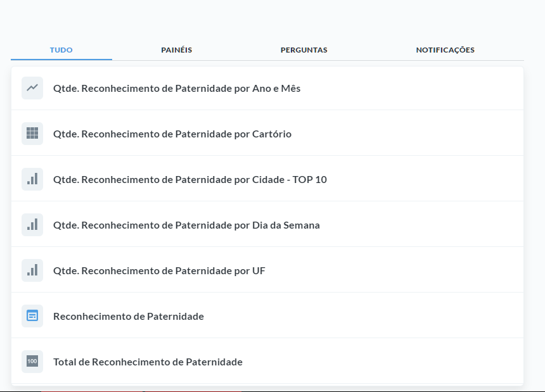Open the Reconhecimento de Paternidade dashboard
The width and height of the screenshot is (545, 392).
pos(129,317)
